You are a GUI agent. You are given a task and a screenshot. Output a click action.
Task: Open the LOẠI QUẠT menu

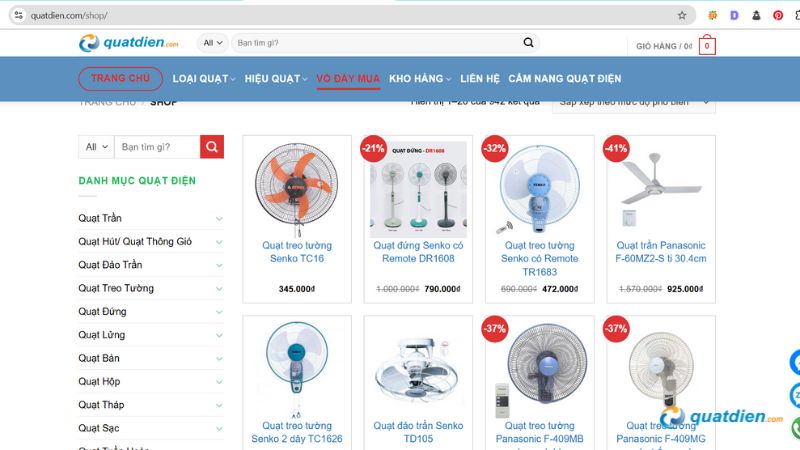pyautogui.click(x=204, y=79)
